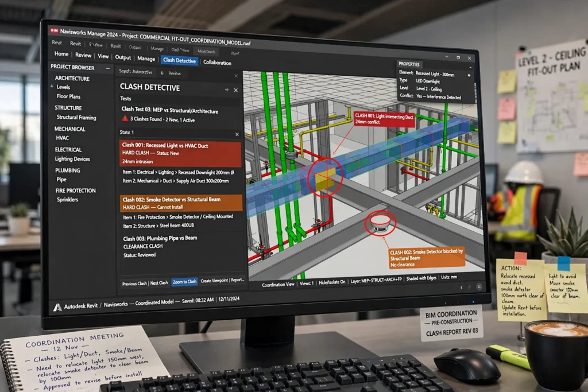Image resolution: width=588 pixels, height=392 pixels.
Task: Toggle the Shaded with Edges display mode
Action: (421, 278)
